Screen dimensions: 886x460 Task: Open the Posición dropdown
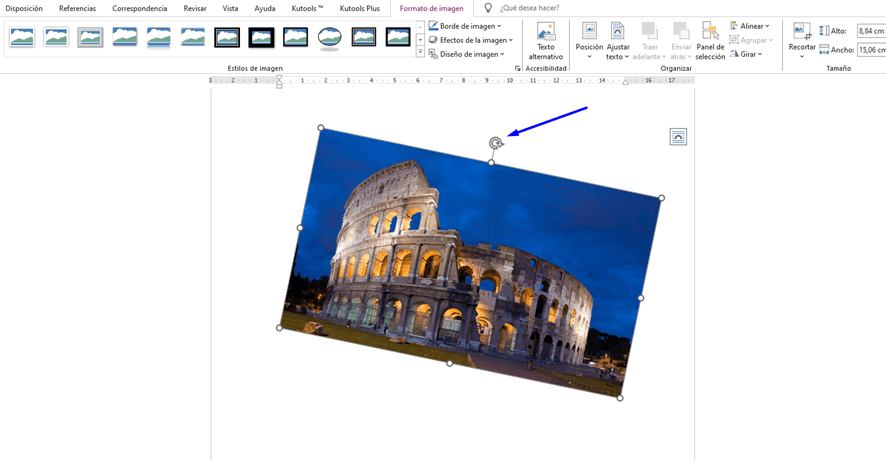point(589,41)
